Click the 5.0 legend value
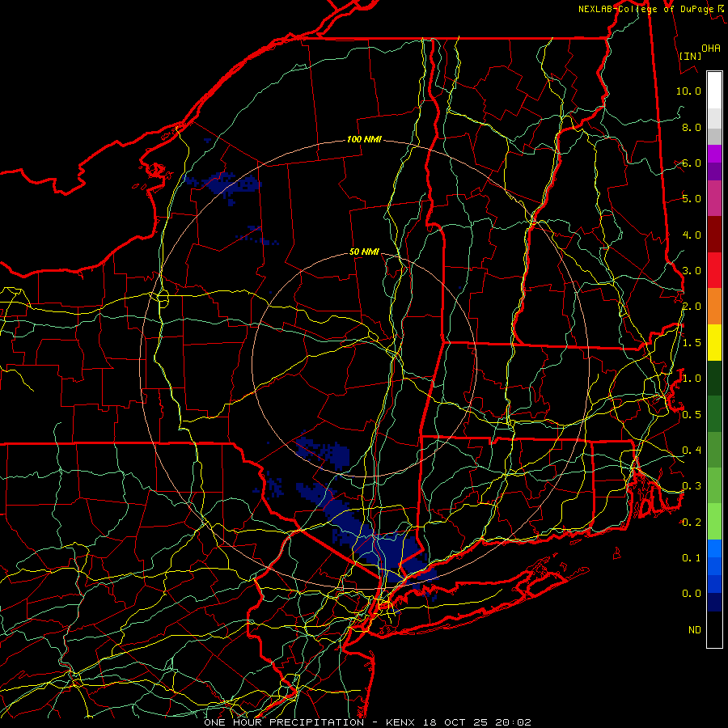Screen dimensions: 728x728 (692, 199)
